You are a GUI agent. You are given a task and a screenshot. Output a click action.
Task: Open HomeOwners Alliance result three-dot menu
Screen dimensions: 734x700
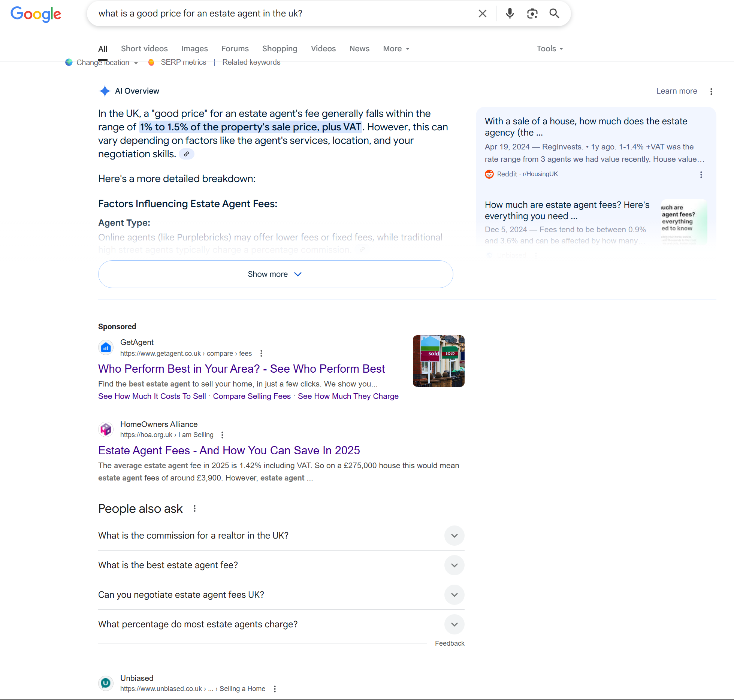222,435
